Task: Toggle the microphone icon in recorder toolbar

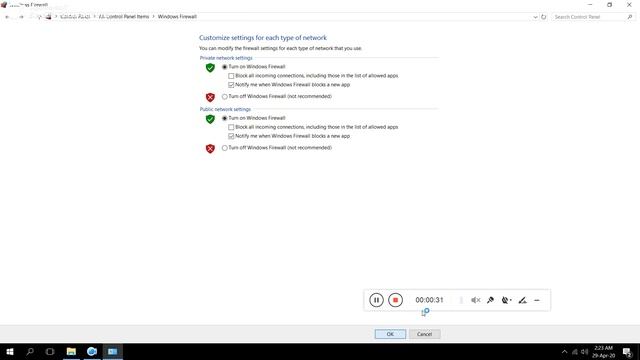Action: pos(490,300)
